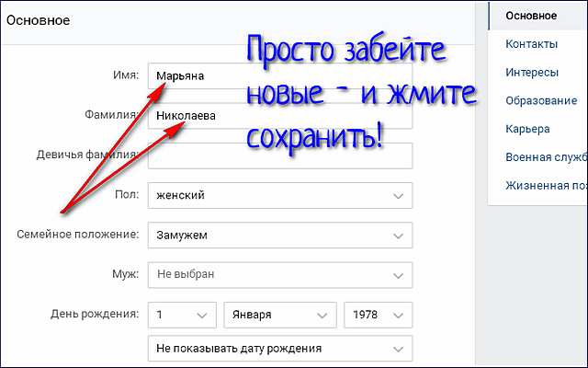Open the birth month dropdown showing Января
This screenshot has height=368, width=588.
pyautogui.click(x=280, y=315)
